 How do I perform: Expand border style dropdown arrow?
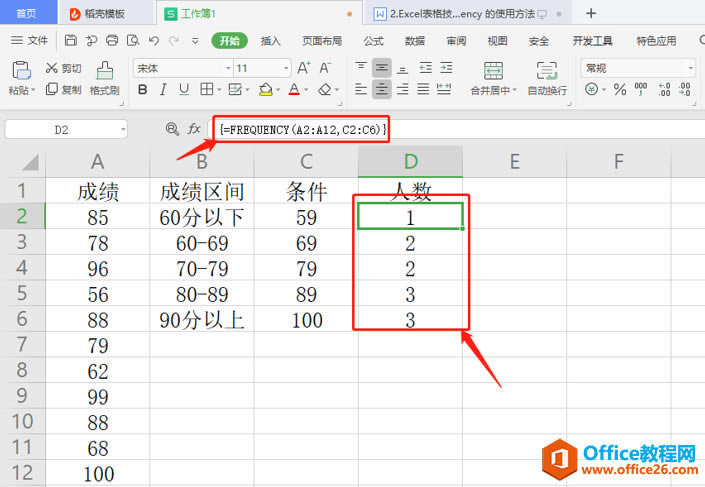point(219,90)
